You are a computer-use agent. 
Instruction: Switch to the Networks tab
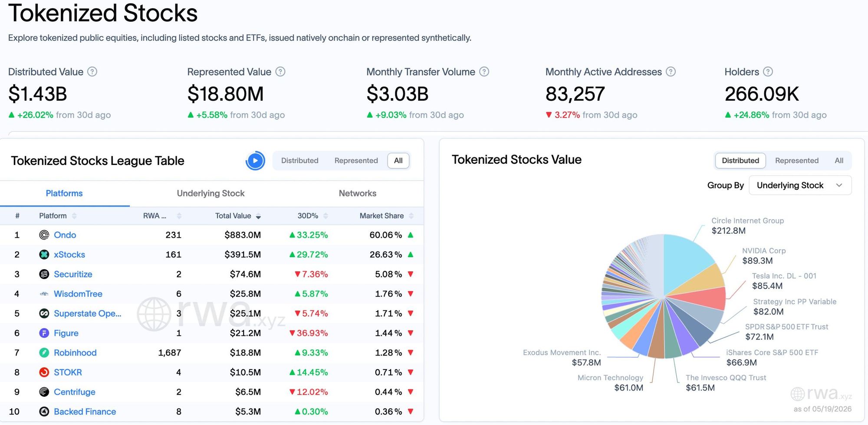358,193
